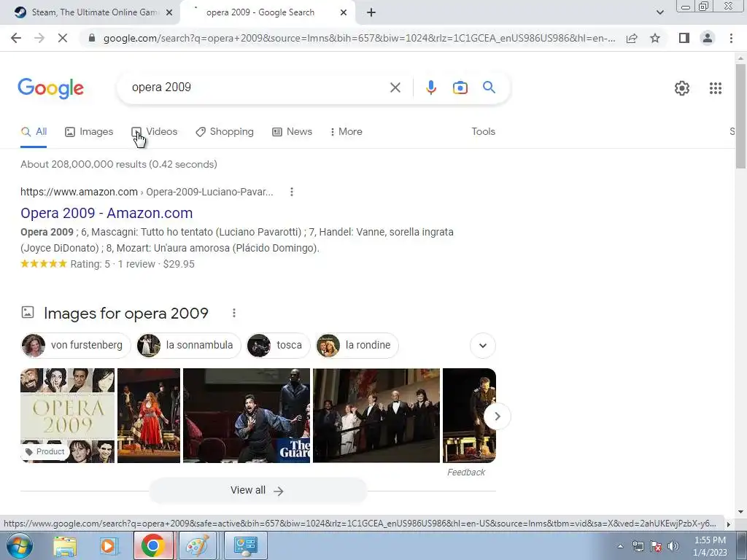Open Windows Explorer from the taskbar
This screenshot has width=747, height=560.
(65, 545)
